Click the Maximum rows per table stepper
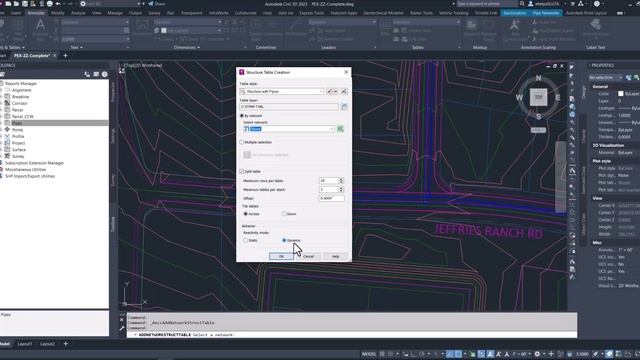 pyautogui.click(x=341, y=180)
